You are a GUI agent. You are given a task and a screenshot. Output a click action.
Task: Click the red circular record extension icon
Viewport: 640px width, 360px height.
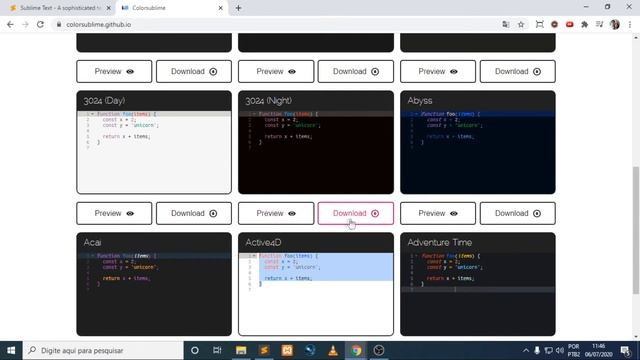554,24
